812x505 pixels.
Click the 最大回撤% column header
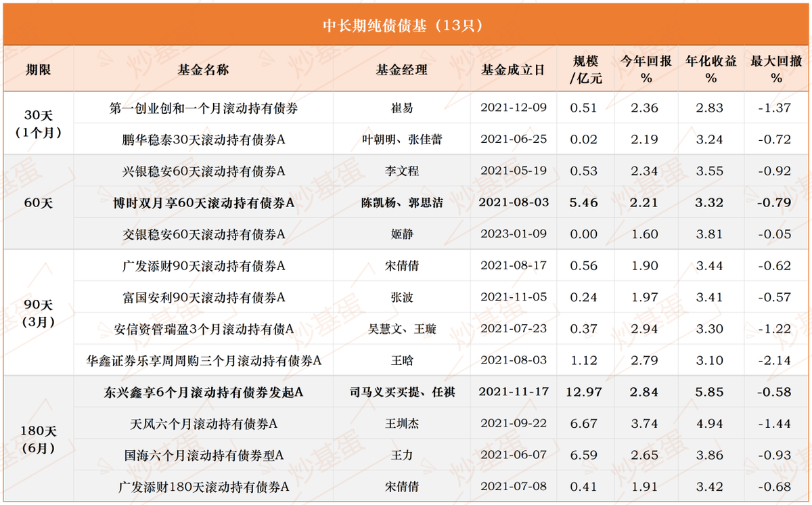tap(775, 70)
